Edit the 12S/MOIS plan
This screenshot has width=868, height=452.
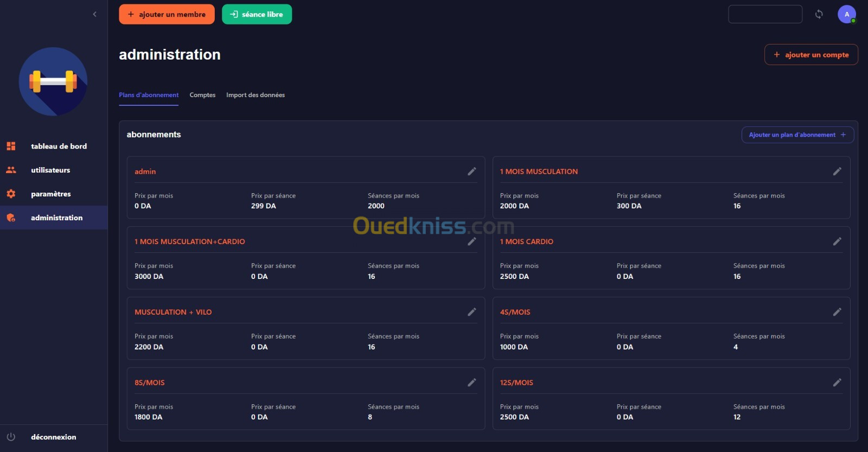click(837, 383)
